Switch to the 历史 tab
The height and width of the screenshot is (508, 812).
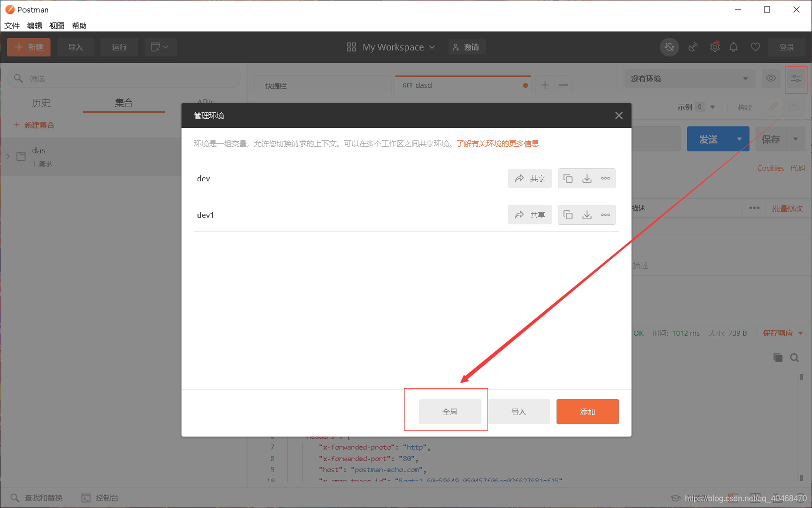41,103
